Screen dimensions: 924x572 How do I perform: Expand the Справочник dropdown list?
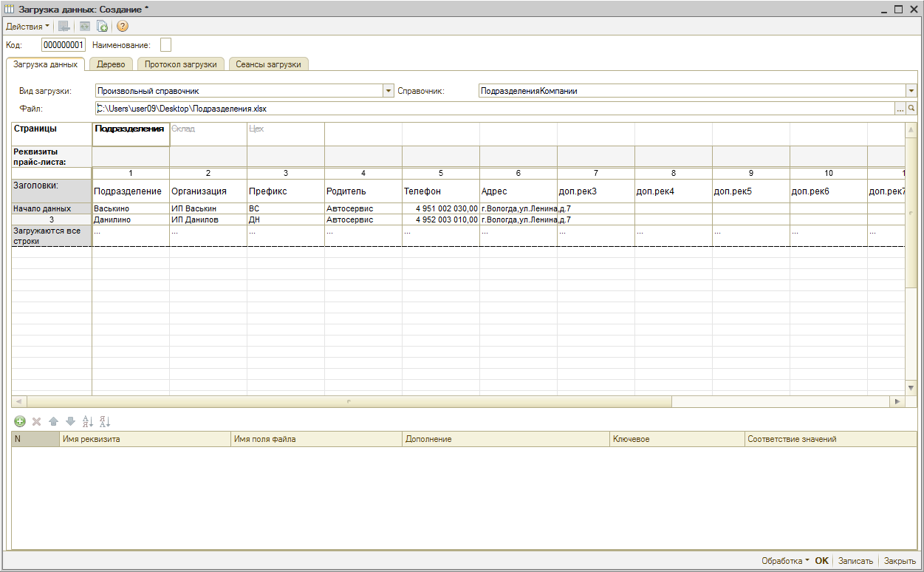point(911,91)
